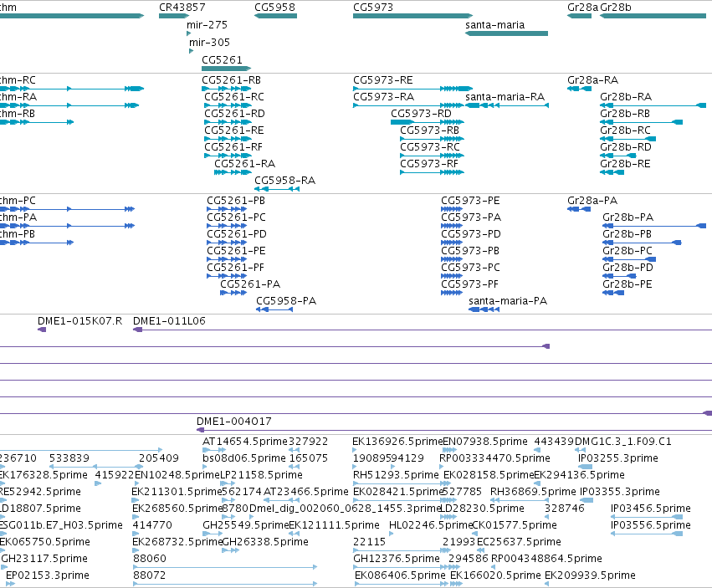Click the Gr28b-RA transcript label
Viewport: 712px width, 588px height.
tap(626, 97)
